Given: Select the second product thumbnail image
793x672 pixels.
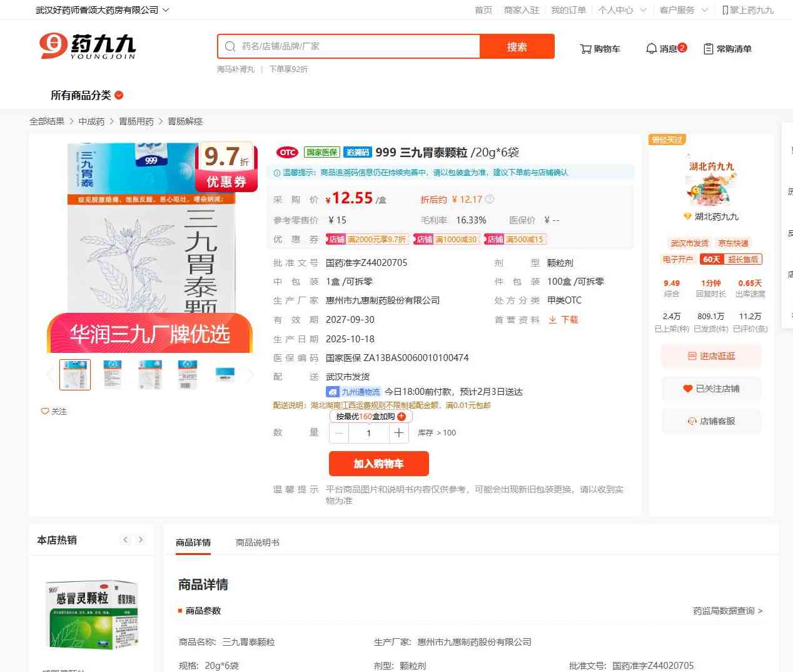Looking at the screenshot, I should pos(113,374).
